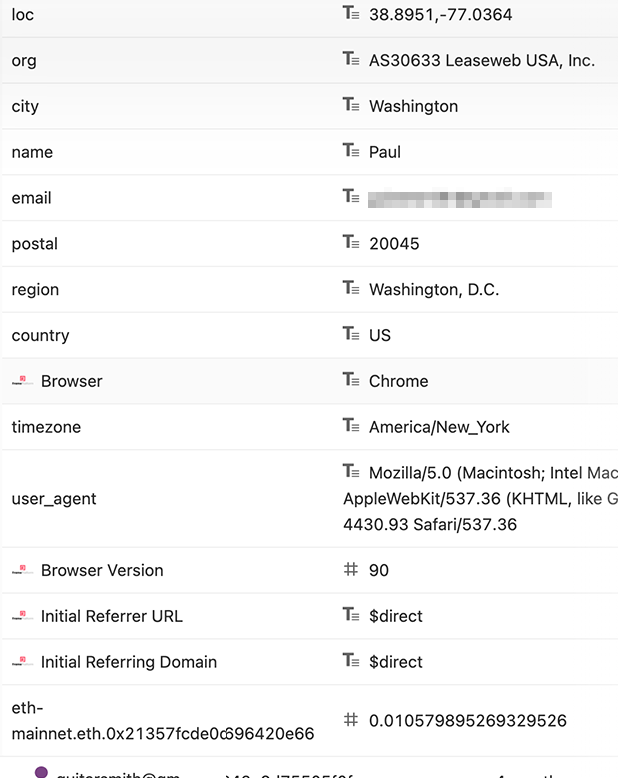
Task: Click the number type icon for Browser Version
Action: coord(351,569)
